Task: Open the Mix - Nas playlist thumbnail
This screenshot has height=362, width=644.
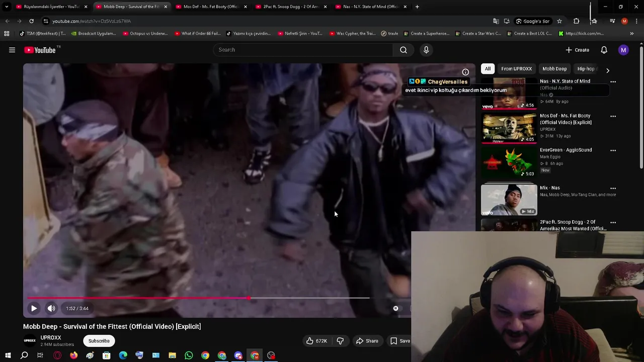Action: point(509,200)
